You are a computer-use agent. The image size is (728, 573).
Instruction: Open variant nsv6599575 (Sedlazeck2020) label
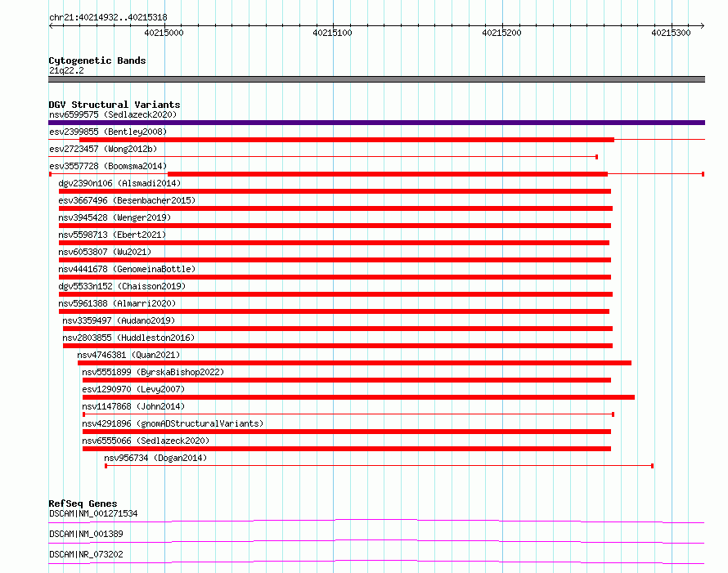(x=113, y=114)
